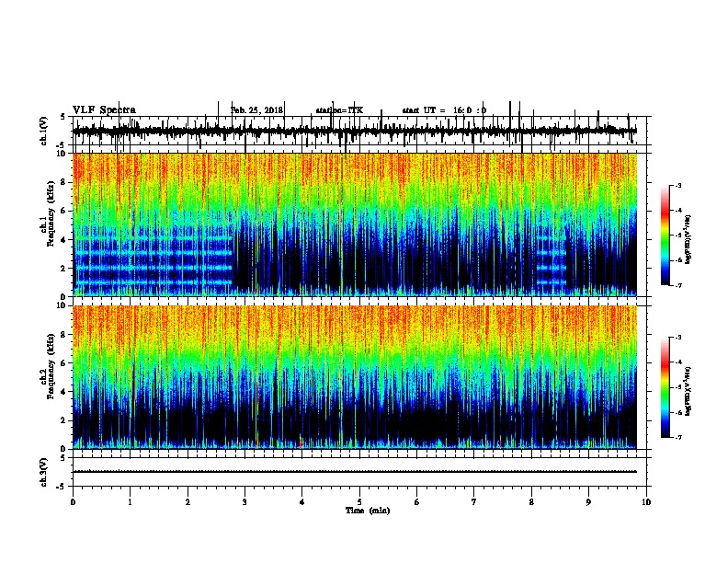Click the "station=ITK" label
Viewport: 728px width, 563px height.
(339, 110)
